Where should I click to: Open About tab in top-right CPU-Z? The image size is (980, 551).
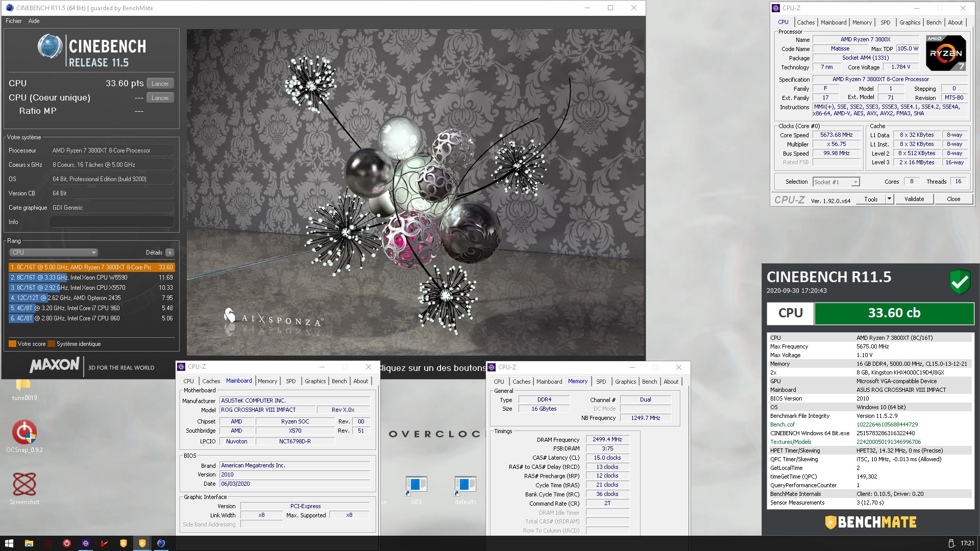pyautogui.click(x=955, y=22)
